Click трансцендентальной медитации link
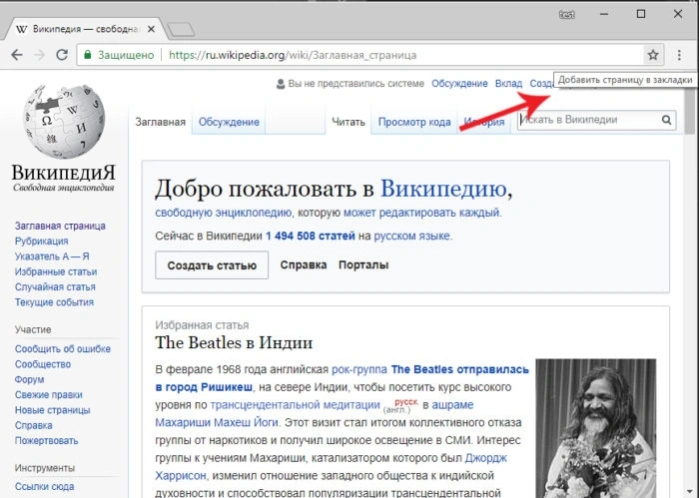 pos(295,405)
